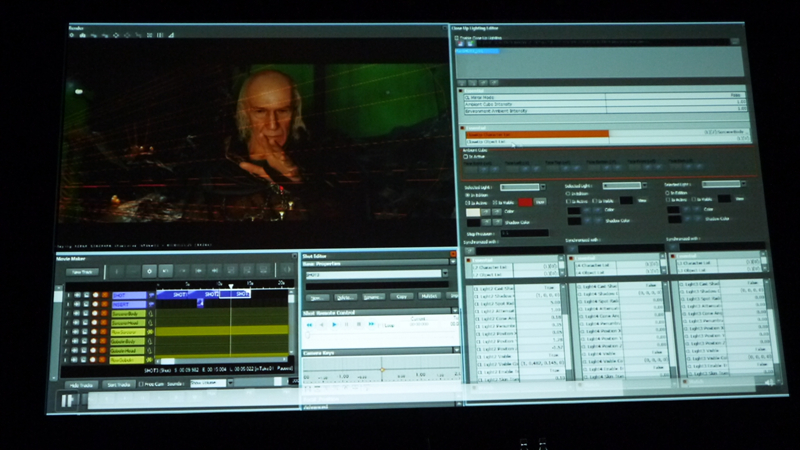
Task: Click the cream Color swatch of first light
Action: (473, 212)
